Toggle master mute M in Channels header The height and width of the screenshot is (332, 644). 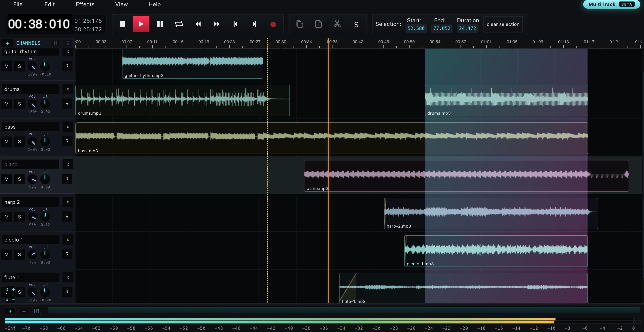(55, 43)
